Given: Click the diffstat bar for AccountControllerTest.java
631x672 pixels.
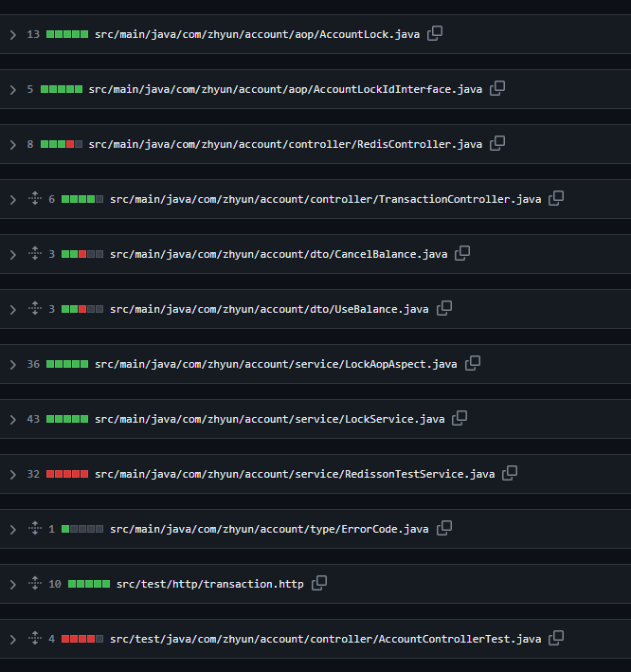Looking at the screenshot, I should (x=82, y=639).
